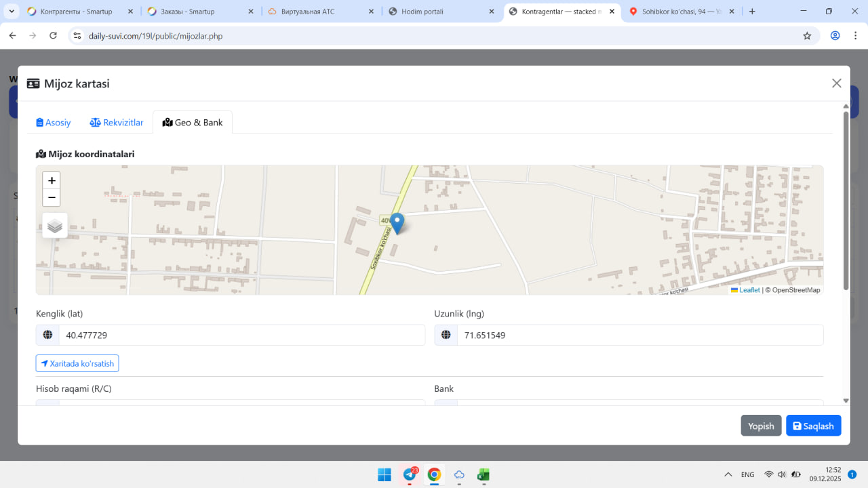Zoom in on the map
Screen dimensions: 868x488
(x=52, y=181)
